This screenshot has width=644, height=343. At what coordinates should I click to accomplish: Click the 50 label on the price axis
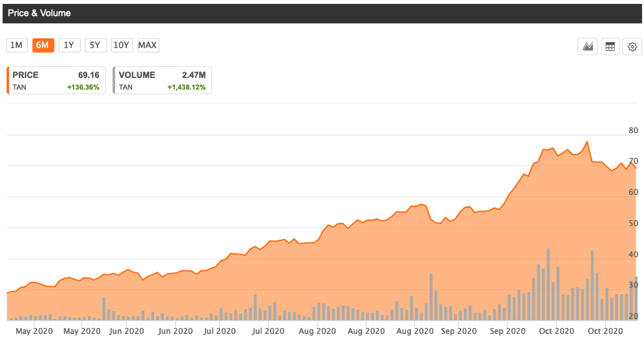click(x=633, y=223)
